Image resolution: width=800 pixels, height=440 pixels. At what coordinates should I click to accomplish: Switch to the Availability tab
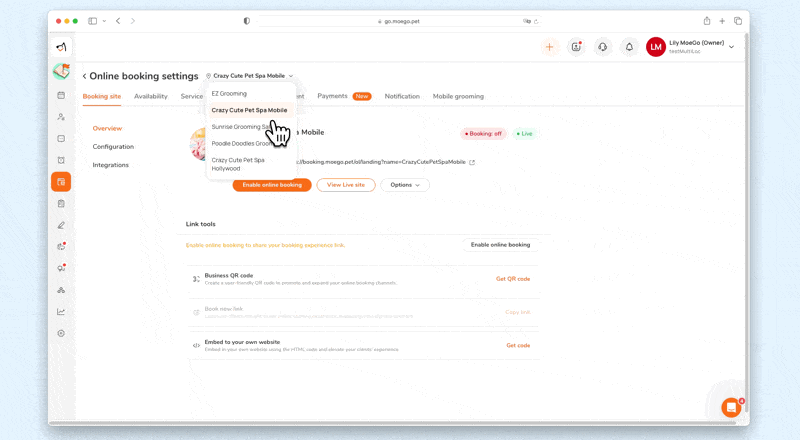point(151,96)
